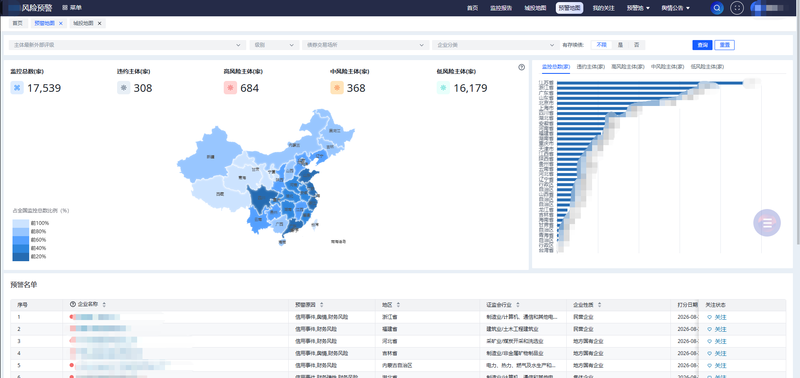Open the floating round menu button
The height and width of the screenshot is (378, 800).
pos(767,223)
